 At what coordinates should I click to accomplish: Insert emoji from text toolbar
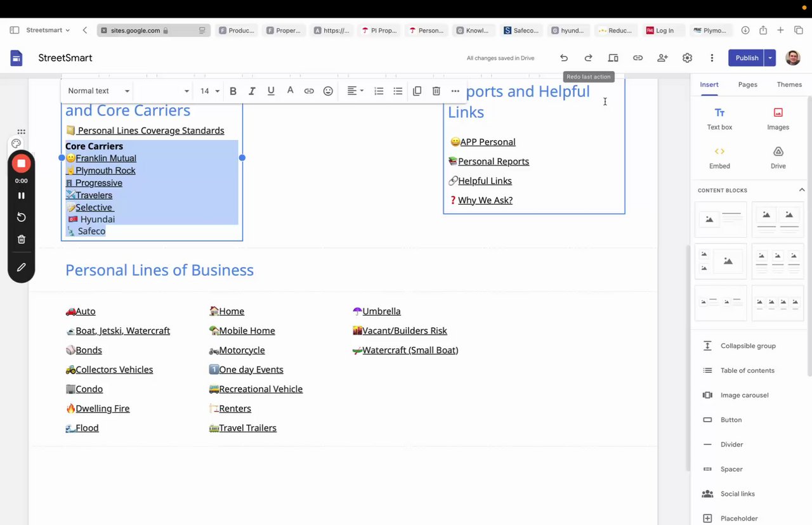click(328, 91)
